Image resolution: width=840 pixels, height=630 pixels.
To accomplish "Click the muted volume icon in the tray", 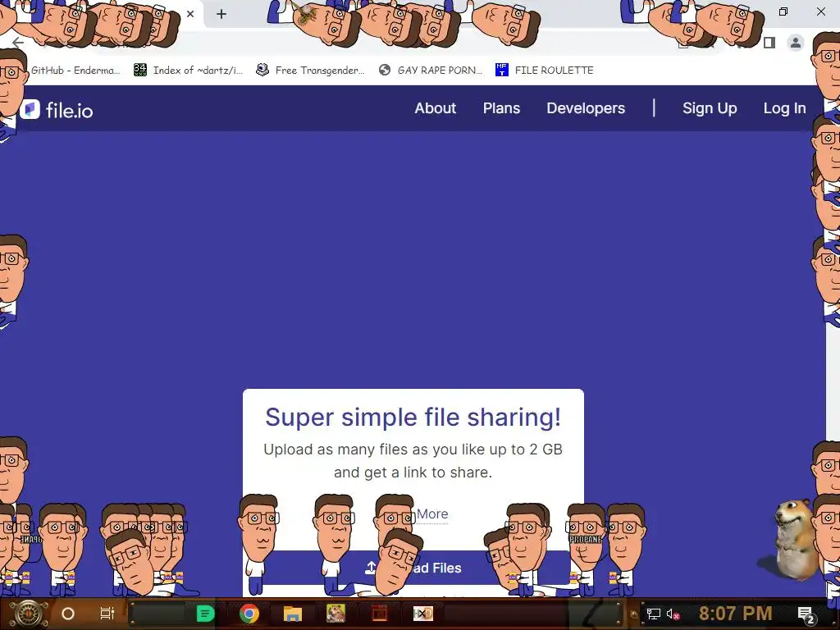I will [673, 614].
